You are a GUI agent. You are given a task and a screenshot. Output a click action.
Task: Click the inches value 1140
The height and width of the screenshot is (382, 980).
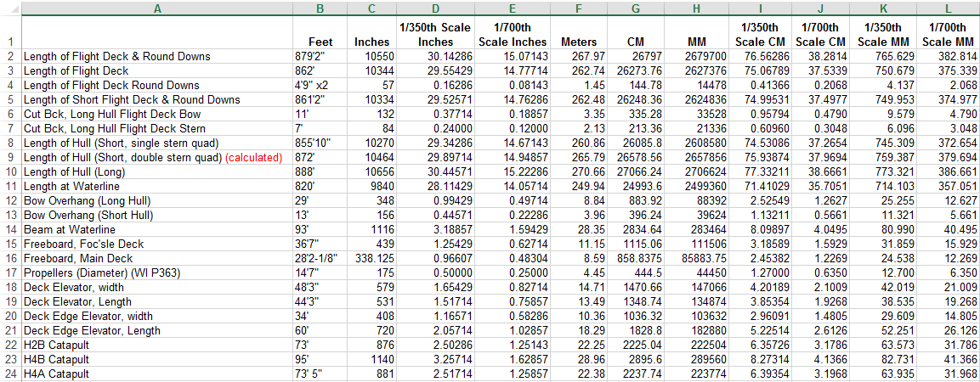pos(373,360)
